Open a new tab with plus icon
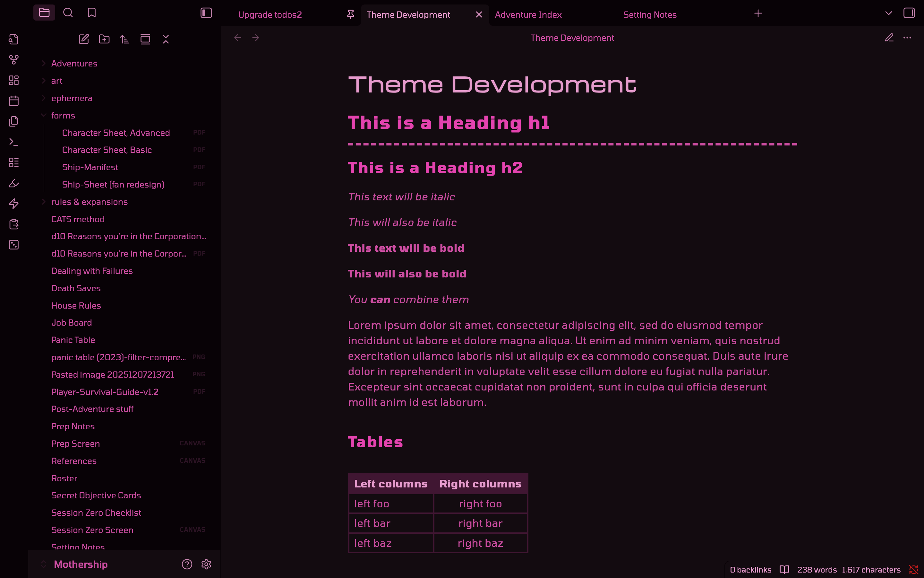 pyautogui.click(x=758, y=13)
